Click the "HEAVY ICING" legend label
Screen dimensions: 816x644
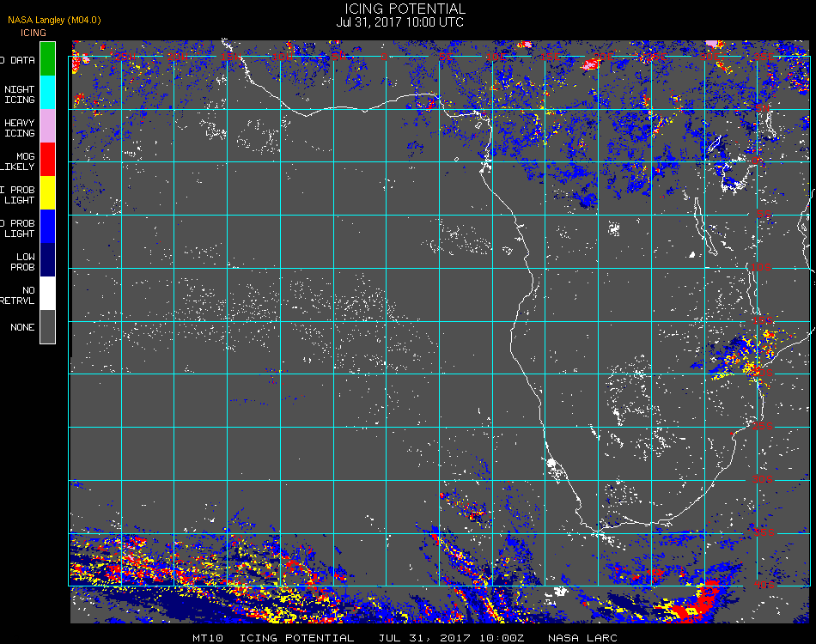(x=20, y=128)
